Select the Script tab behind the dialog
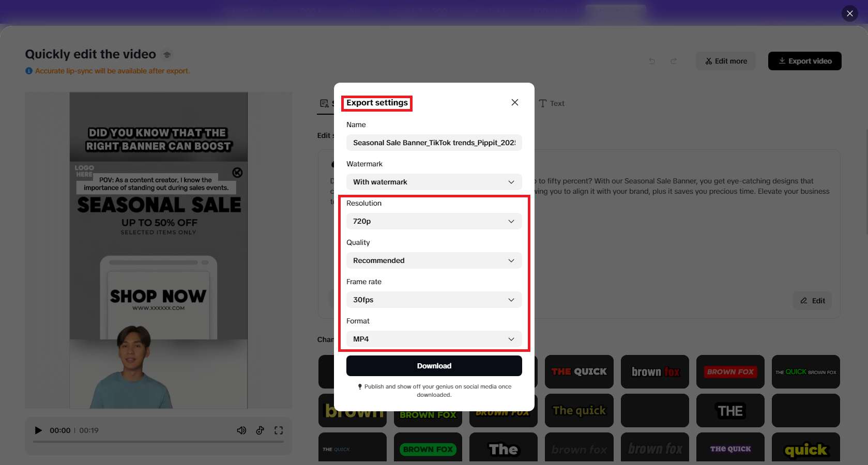Image resolution: width=868 pixels, height=465 pixels. click(x=325, y=103)
